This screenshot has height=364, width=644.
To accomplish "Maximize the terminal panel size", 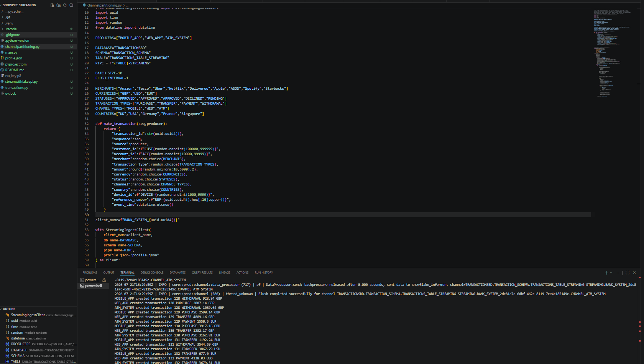I will [x=628, y=273].
